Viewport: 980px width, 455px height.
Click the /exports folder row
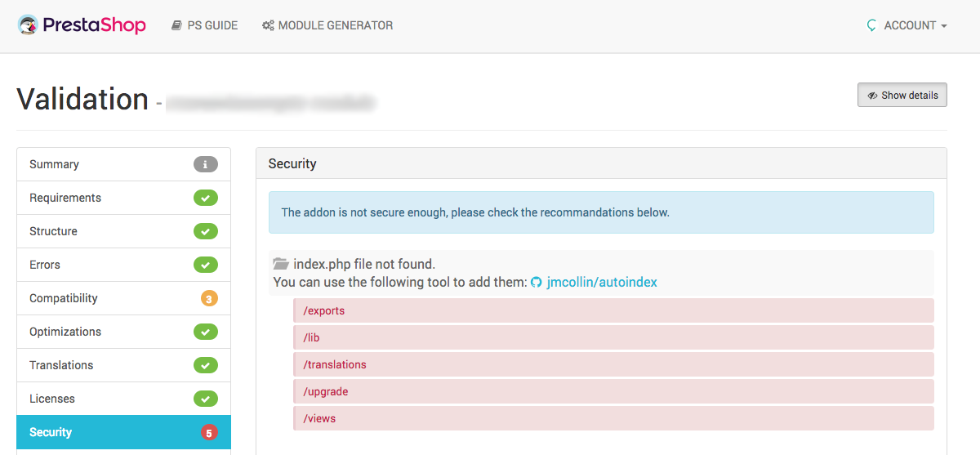pyautogui.click(x=612, y=310)
